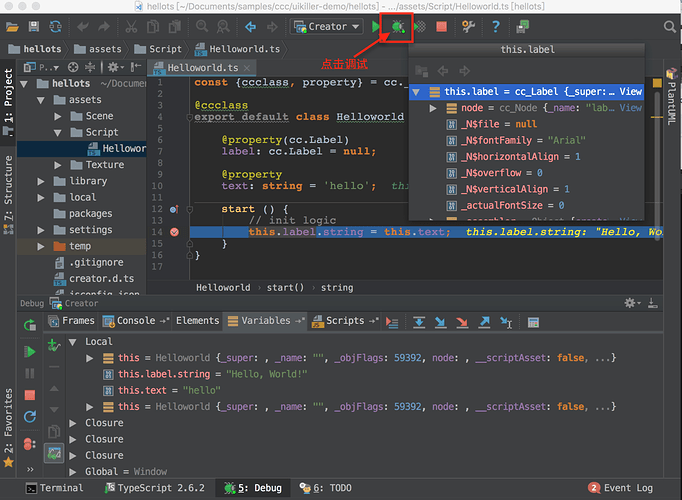The height and width of the screenshot is (500, 682).
Task: Open the debug panel settings gear
Action: pyautogui.click(x=630, y=303)
